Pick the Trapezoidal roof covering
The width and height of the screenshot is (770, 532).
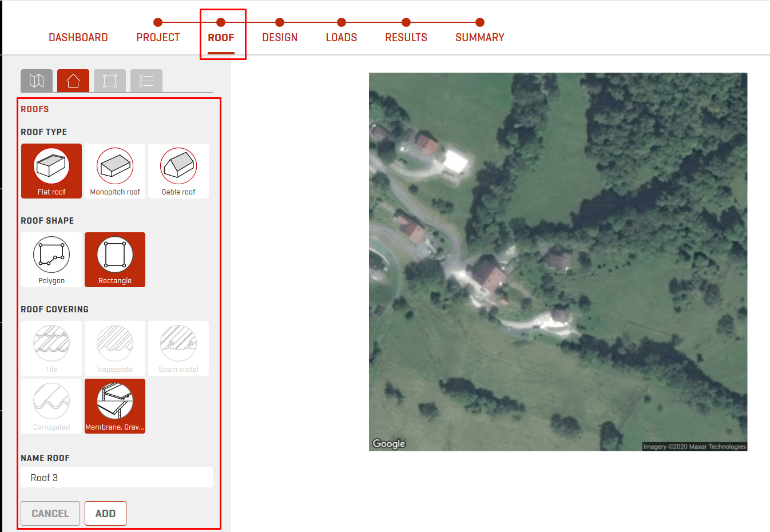pos(115,348)
